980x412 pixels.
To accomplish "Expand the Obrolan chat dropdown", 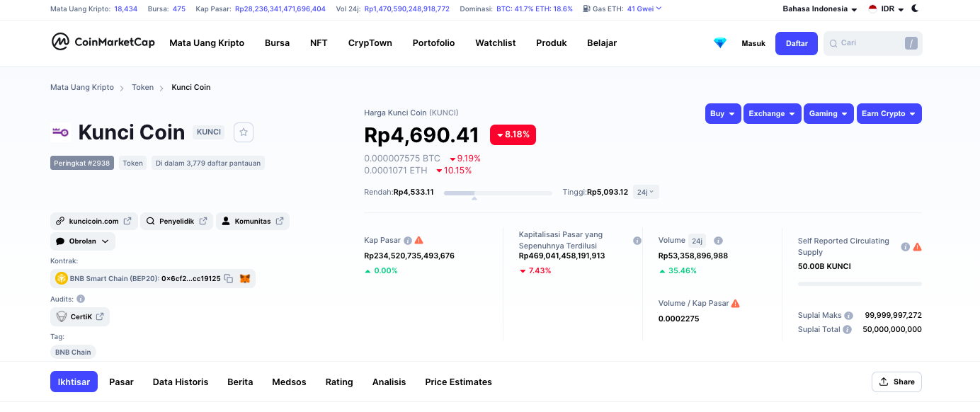I will click(83, 241).
